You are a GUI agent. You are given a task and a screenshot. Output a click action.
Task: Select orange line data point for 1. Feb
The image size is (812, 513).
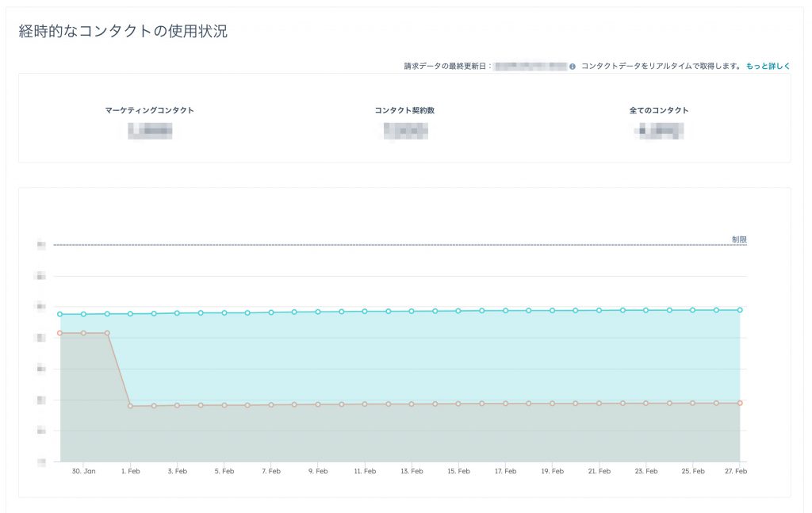pyautogui.click(x=131, y=406)
